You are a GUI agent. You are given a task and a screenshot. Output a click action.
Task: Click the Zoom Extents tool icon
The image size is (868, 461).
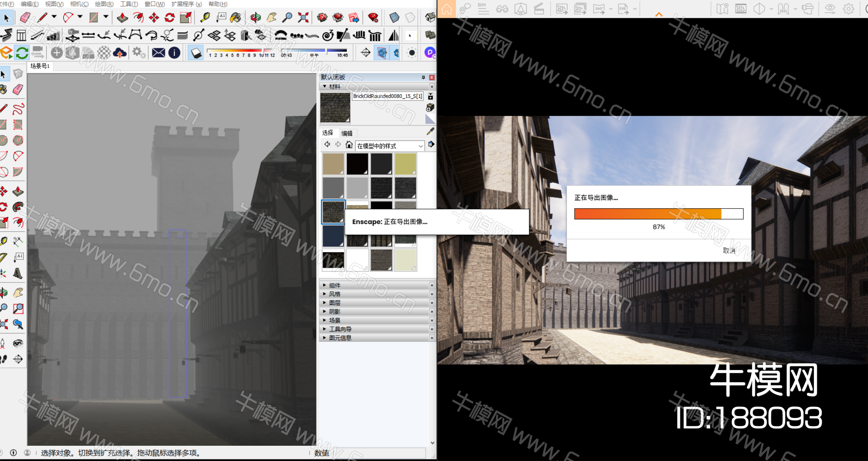click(x=303, y=18)
